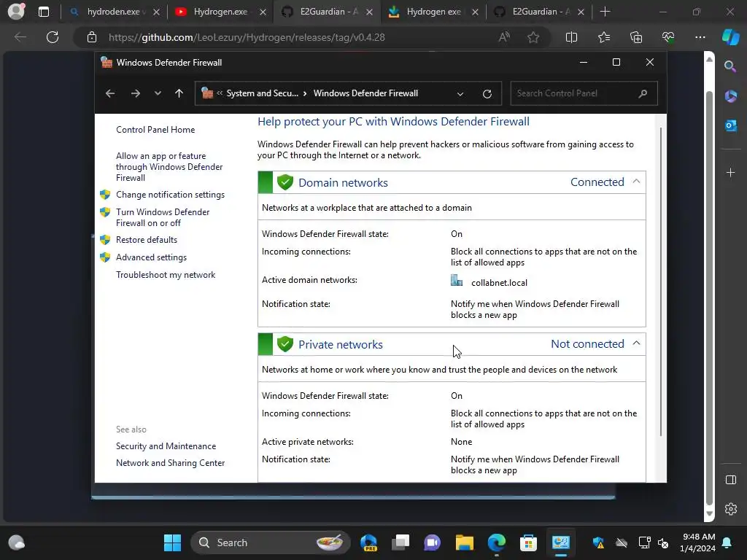Open Edge Settings and more menu
Screen dimensions: 747x560
[700, 37]
